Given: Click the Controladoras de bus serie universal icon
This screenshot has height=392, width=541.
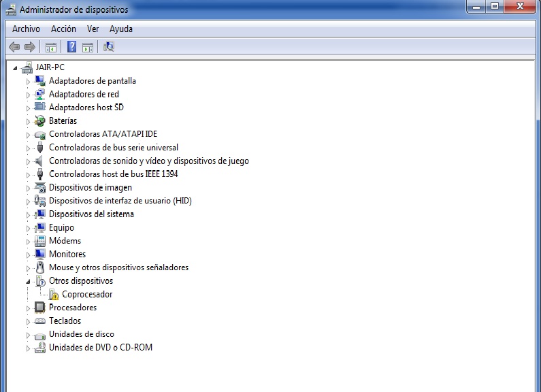Looking at the screenshot, I should pos(40,148).
